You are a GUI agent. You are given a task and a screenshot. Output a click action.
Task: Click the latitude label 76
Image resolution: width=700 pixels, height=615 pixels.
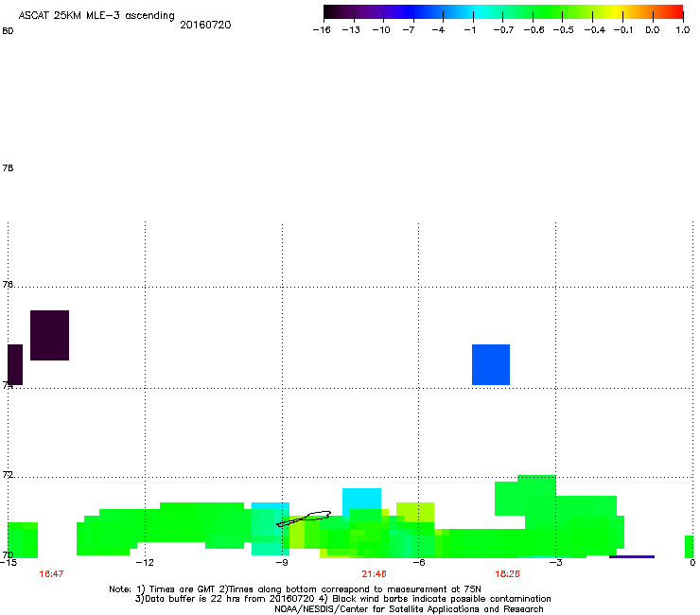point(8,284)
